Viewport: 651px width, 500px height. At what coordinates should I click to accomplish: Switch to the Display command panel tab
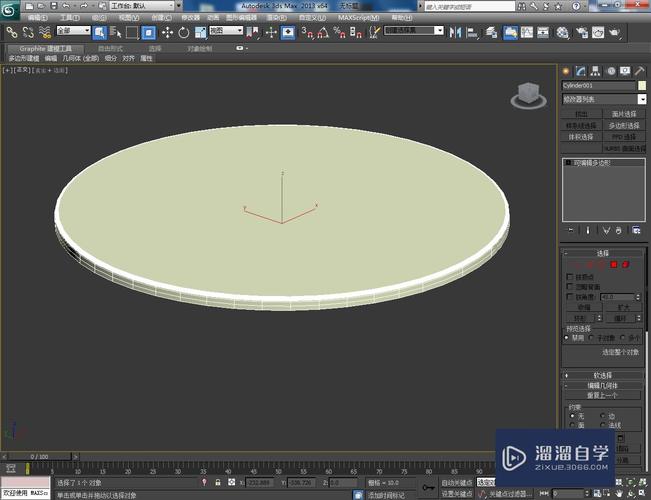[x=625, y=71]
